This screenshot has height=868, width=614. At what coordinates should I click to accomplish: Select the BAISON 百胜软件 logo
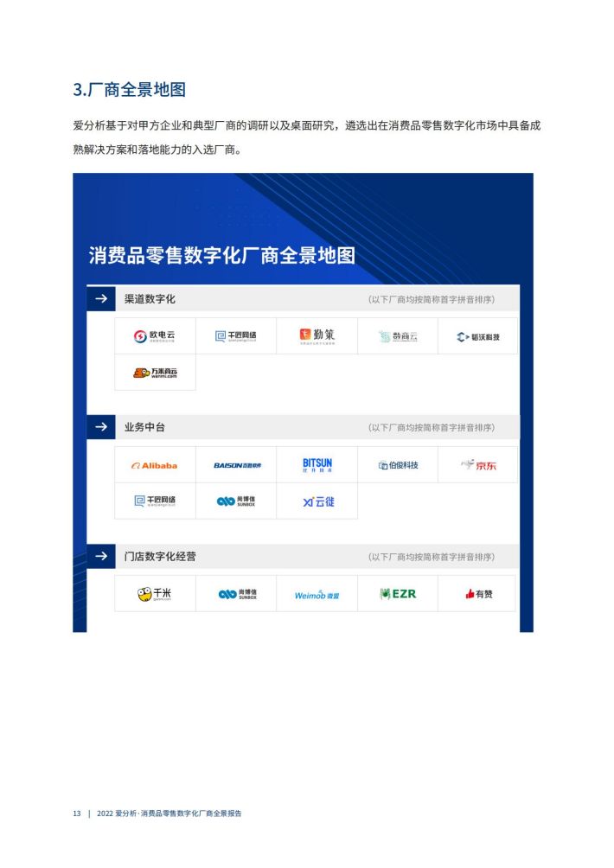[238, 465]
